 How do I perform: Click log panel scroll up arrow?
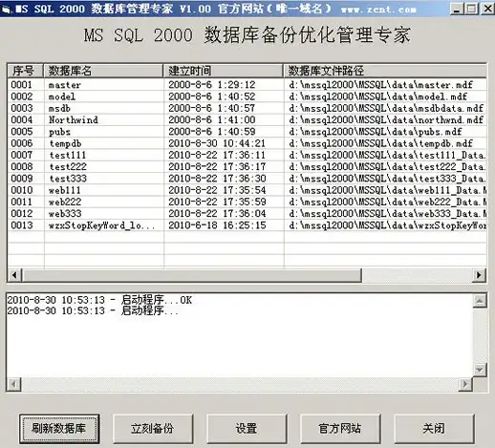click(x=480, y=301)
